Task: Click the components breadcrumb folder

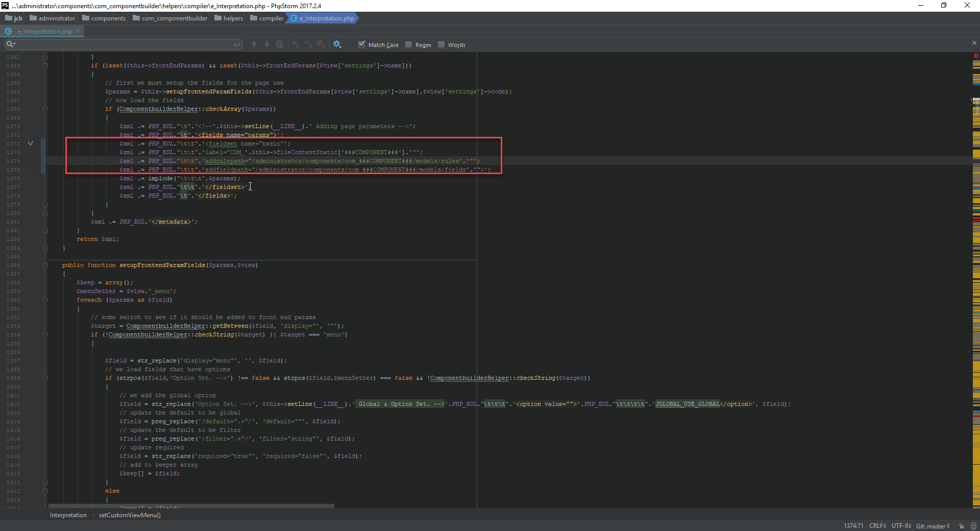Action: (104, 18)
